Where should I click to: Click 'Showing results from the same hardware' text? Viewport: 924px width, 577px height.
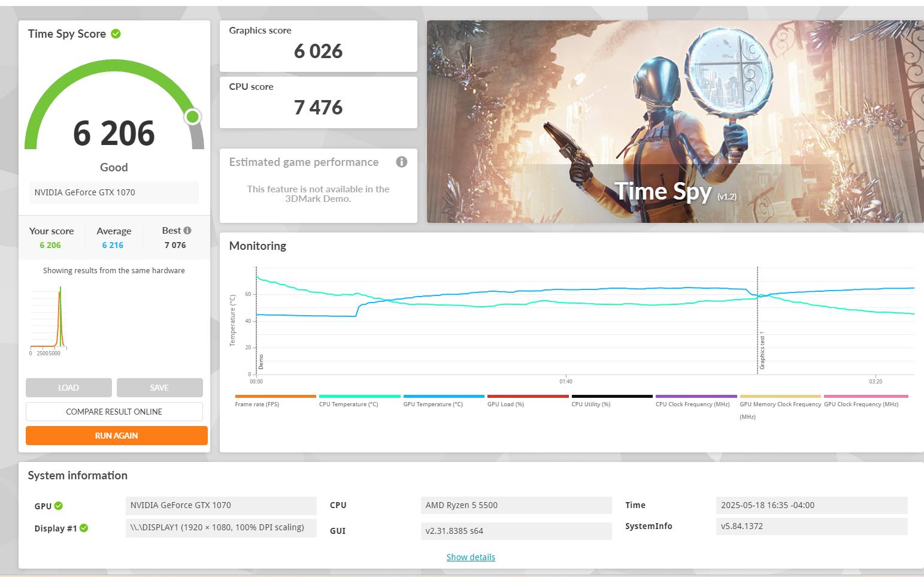(114, 271)
